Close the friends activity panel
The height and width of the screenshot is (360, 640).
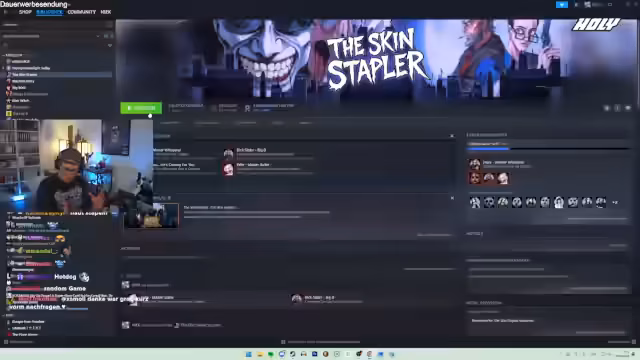452,136
